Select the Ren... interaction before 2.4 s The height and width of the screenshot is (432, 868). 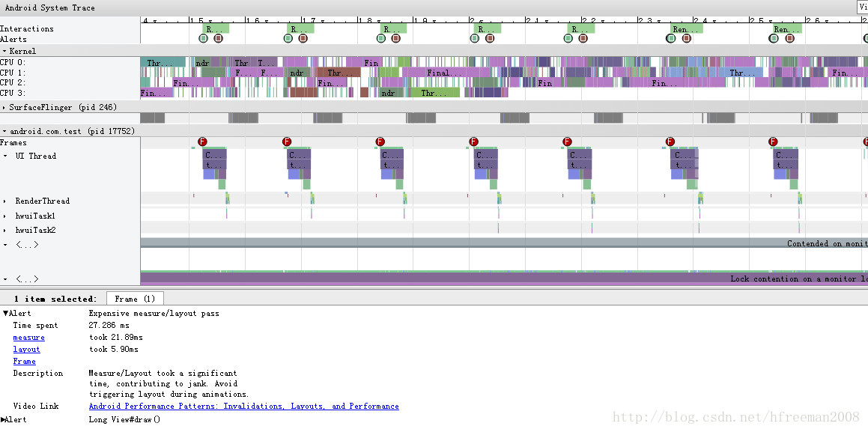pyautogui.click(x=687, y=28)
